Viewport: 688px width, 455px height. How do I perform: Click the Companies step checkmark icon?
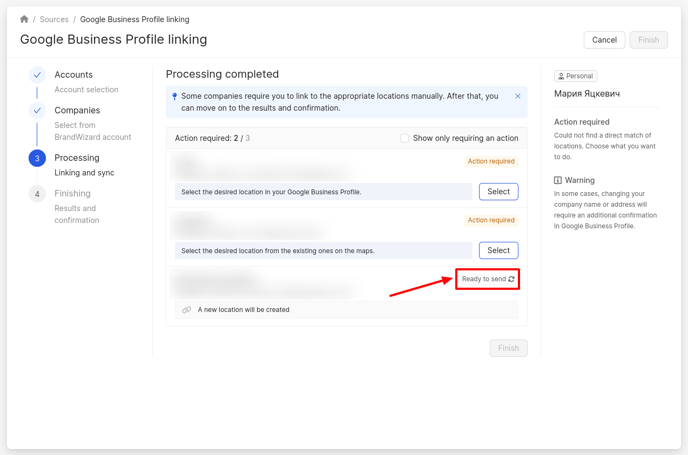click(37, 111)
